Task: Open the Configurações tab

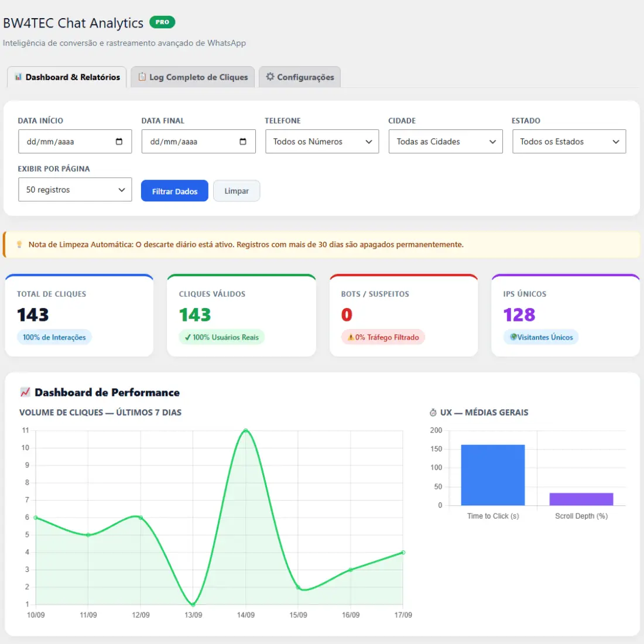Action: tap(299, 77)
